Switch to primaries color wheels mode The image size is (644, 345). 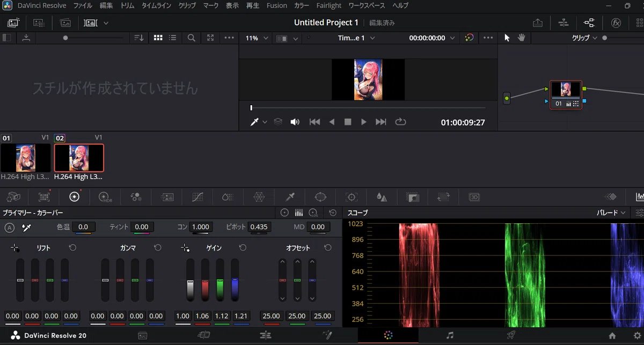284,213
